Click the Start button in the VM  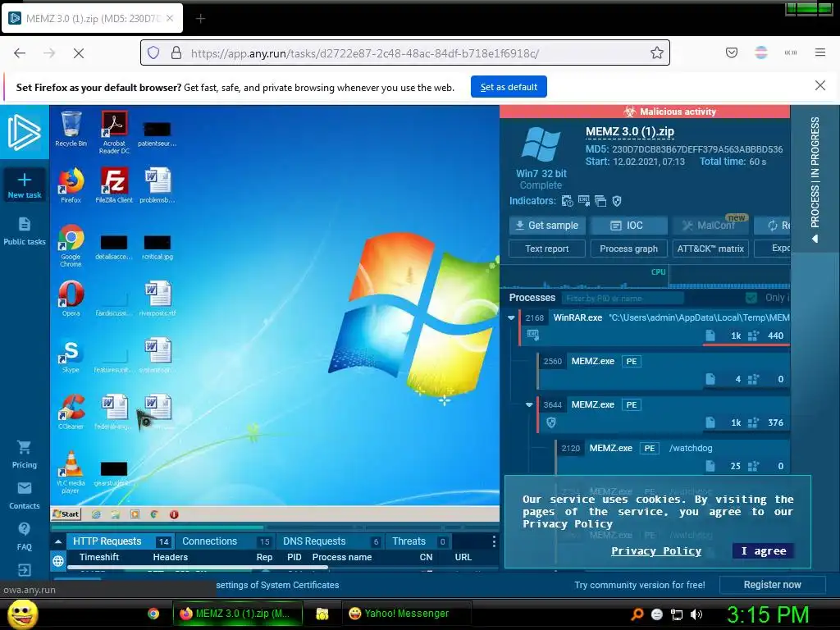(x=66, y=514)
